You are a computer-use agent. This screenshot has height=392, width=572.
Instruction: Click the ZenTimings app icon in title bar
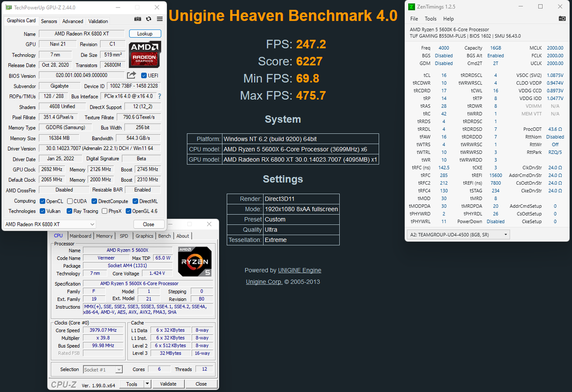pyautogui.click(x=412, y=6)
